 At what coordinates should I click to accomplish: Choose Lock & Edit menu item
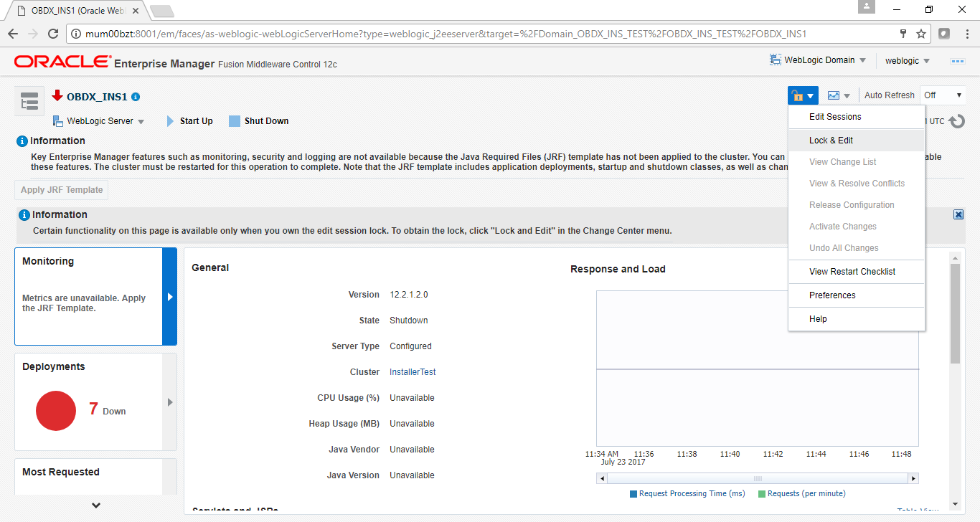point(857,141)
